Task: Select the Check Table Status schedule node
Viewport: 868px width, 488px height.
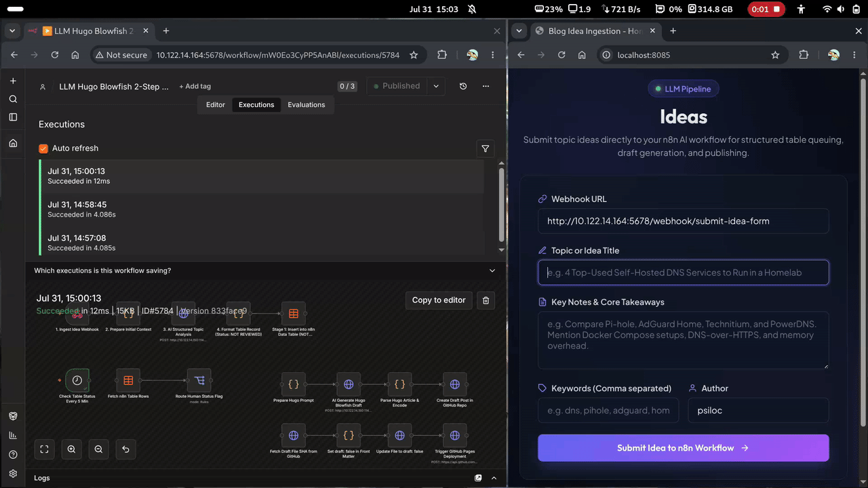Action: (x=77, y=381)
